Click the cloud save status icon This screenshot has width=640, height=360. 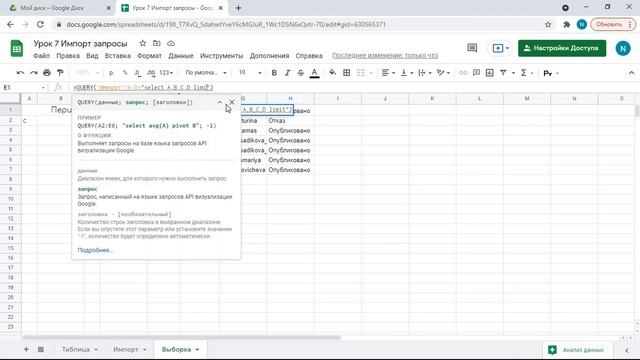pyautogui.click(x=171, y=43)
